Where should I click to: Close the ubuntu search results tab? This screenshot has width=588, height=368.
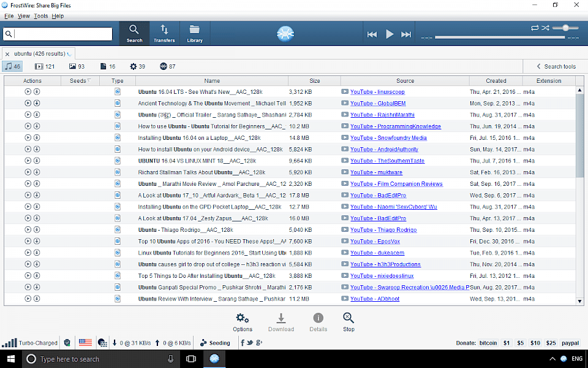coord(7,54)
